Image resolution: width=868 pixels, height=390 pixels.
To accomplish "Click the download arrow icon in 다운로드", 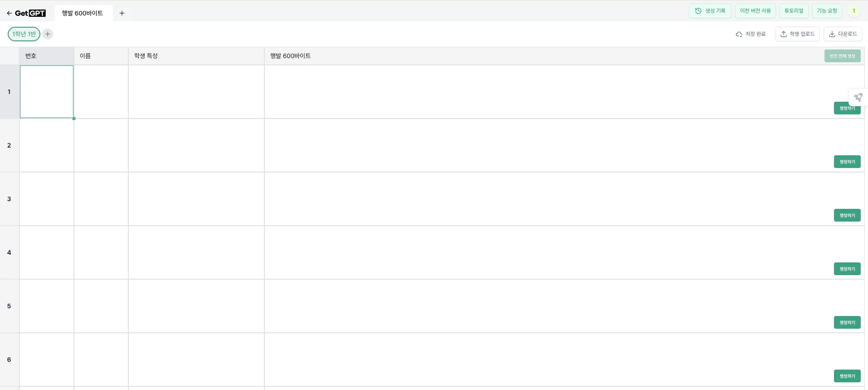I will tap(832, 34).
